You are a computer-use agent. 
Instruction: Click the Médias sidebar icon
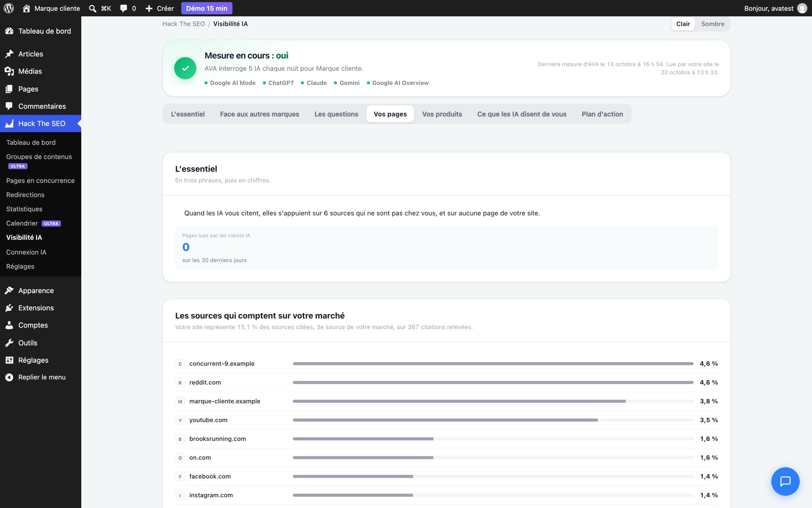click(x=9, y=71)
